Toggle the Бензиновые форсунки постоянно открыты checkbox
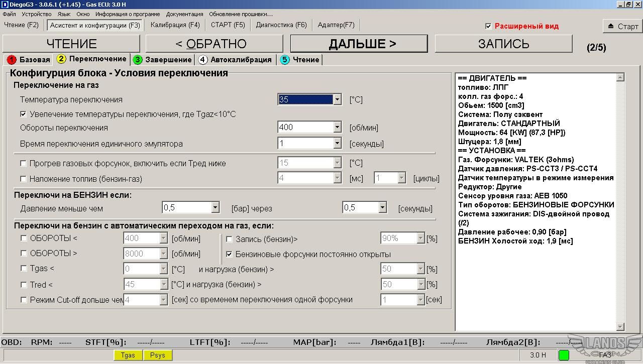Viewport: 643px width, 364px height. coord(230,254)
